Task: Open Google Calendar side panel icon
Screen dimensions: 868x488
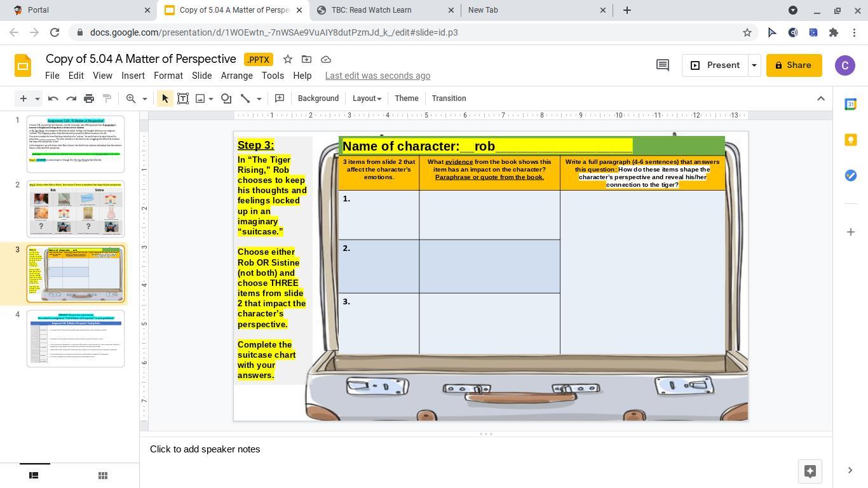Action: point(850,105)
